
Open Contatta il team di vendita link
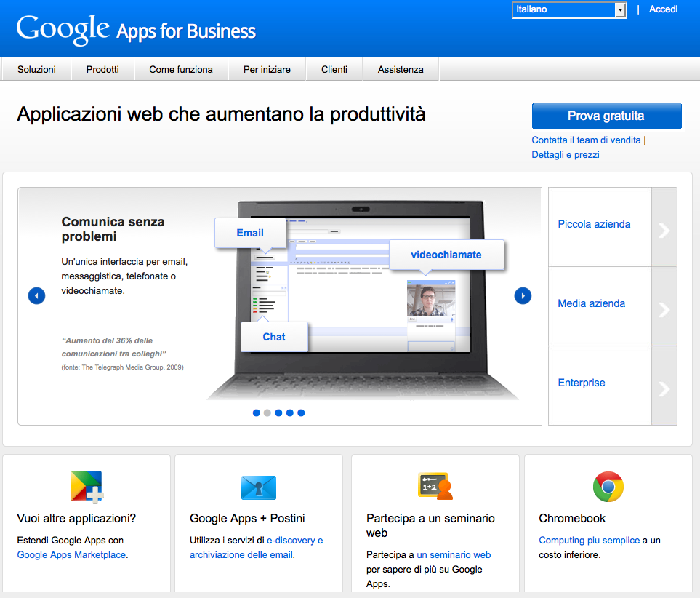click(x=586, y=140)
